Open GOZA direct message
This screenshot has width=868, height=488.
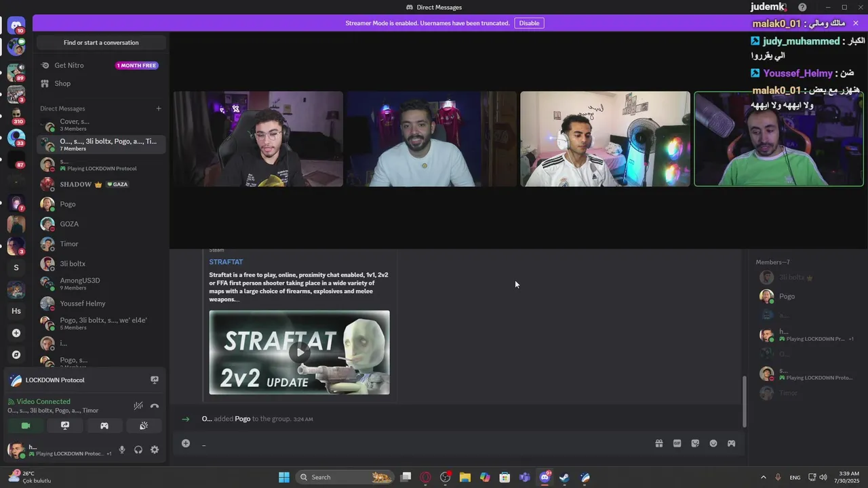coord(101,224)
